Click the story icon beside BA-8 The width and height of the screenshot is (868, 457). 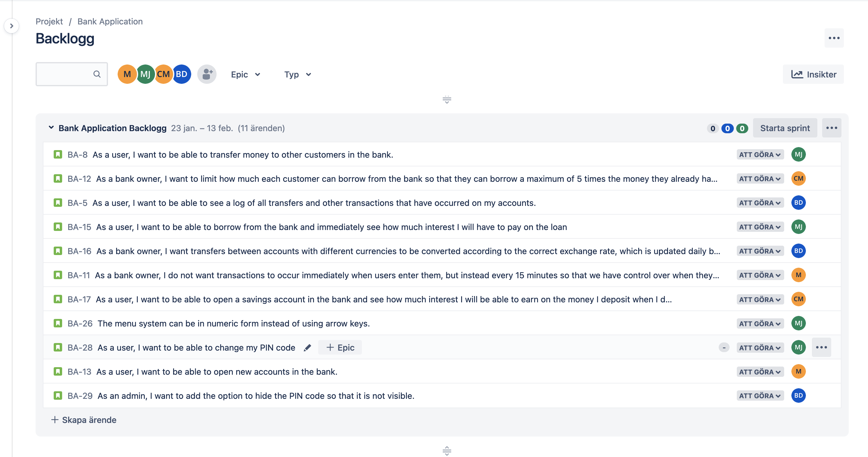point(58,154)
